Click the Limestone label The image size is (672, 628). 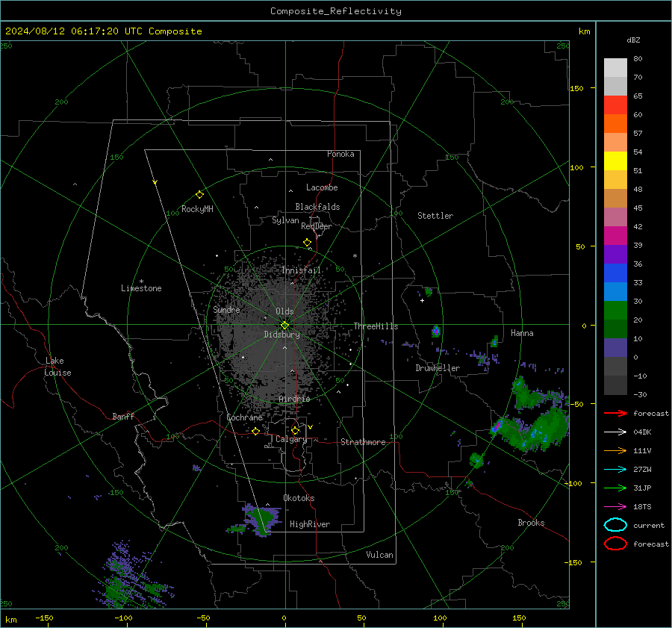click(x=141, y=288)
